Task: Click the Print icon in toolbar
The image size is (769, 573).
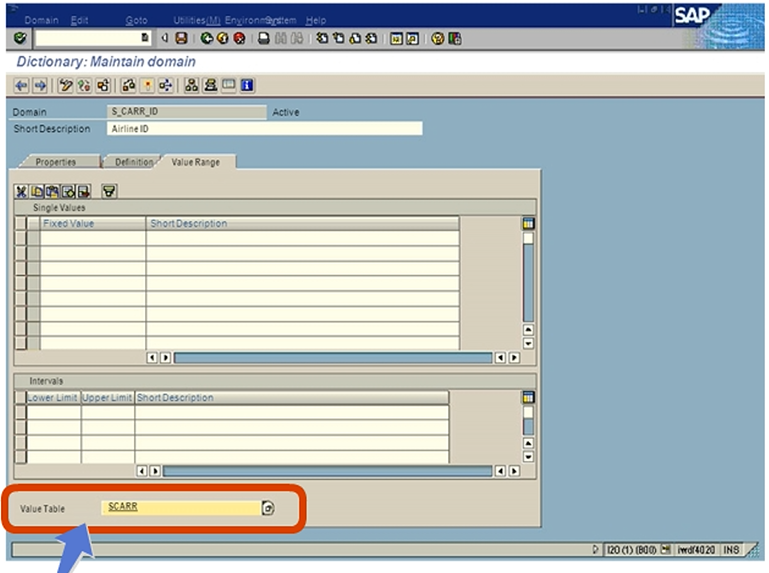Action: (x=263, y=39)
